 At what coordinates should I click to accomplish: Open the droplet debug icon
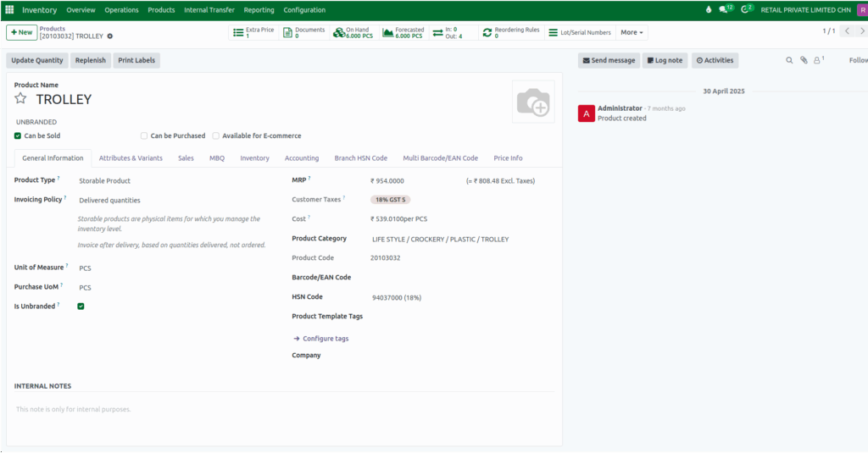[709, 9]
